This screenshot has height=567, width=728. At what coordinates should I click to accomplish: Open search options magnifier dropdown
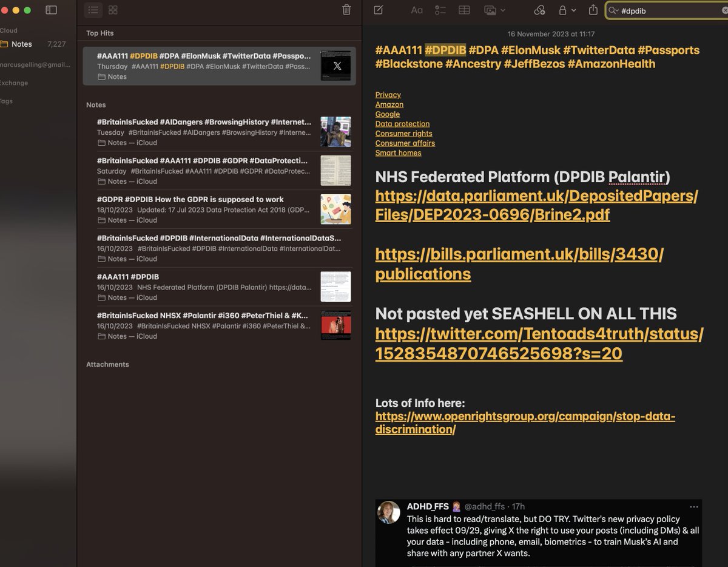pos(613,10)
